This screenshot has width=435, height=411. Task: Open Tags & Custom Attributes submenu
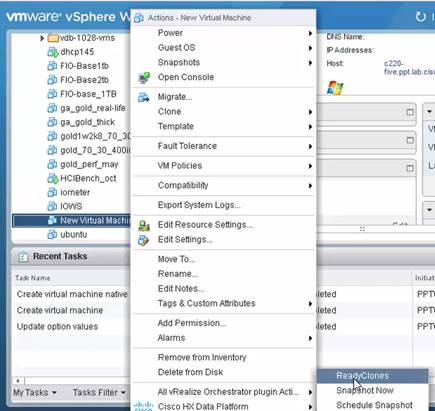pyautogui.click(x=224, y=303)
